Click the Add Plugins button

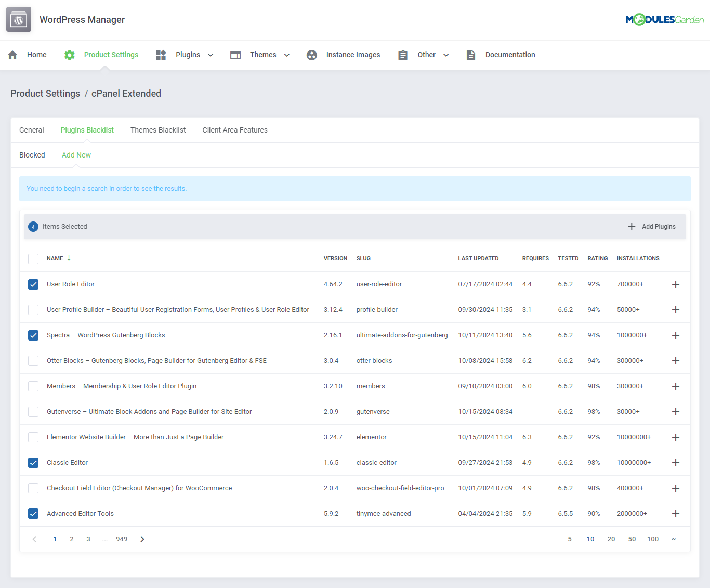(x=651, y=227)
